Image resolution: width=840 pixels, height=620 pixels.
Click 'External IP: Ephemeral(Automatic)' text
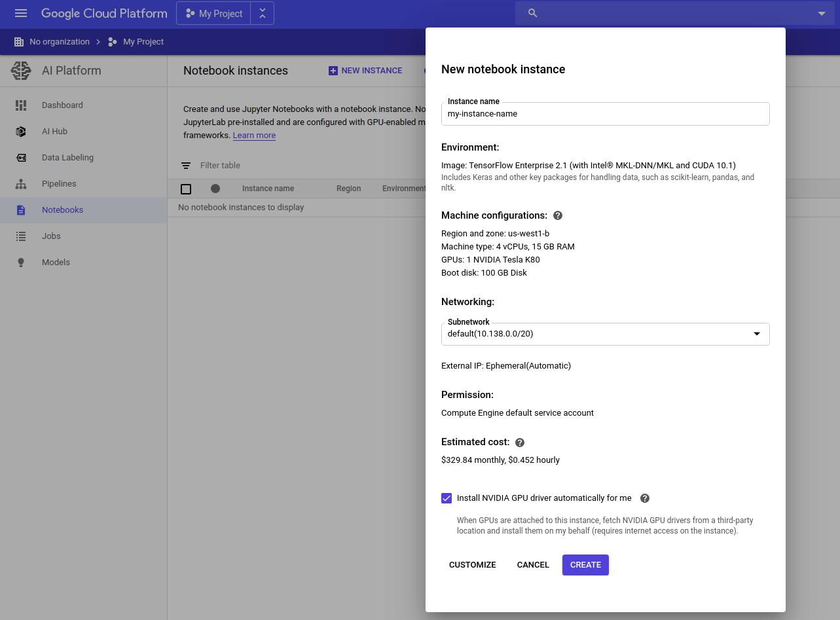(x=506, y=366)
